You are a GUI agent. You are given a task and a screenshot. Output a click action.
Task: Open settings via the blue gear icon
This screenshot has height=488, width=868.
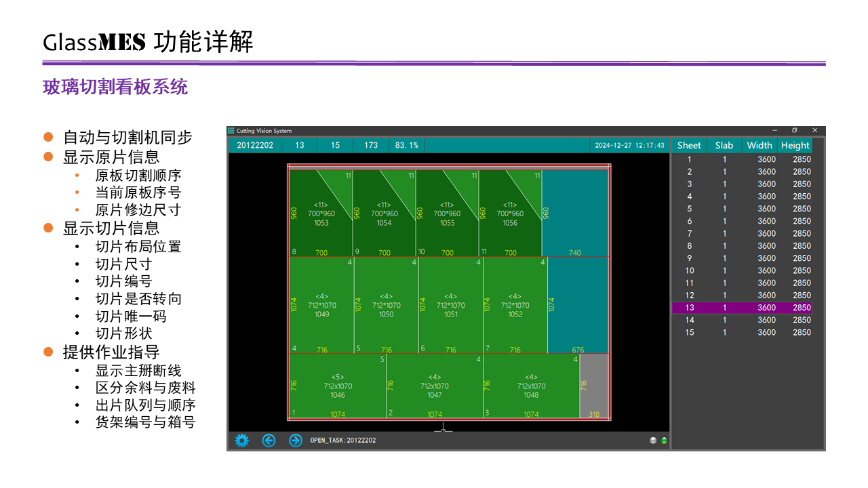[x=242, y=441]
